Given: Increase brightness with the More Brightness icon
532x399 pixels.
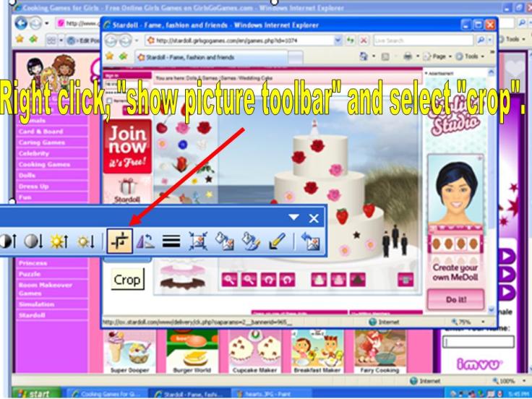Looking at the screenshot, I should (x=59, y=241).
